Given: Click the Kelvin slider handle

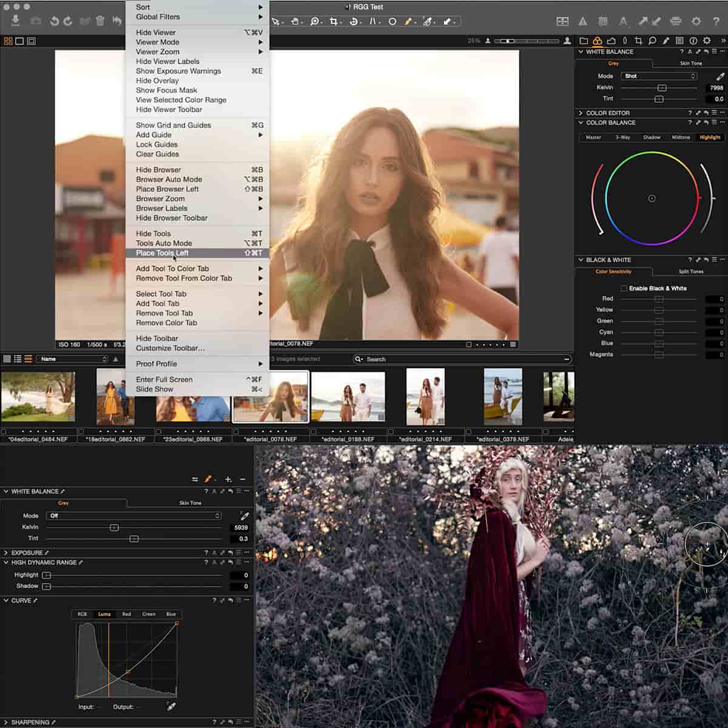Looking at the screenshot, I should click(661, 87).
